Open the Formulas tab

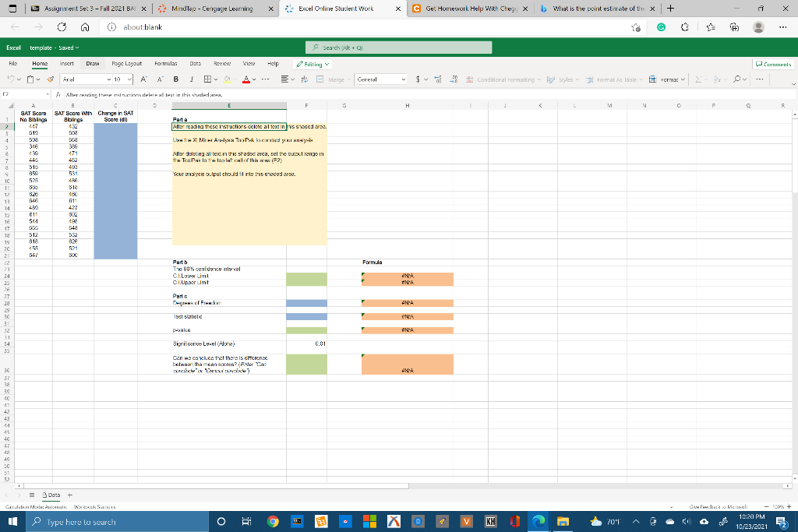tap(166, 64)
